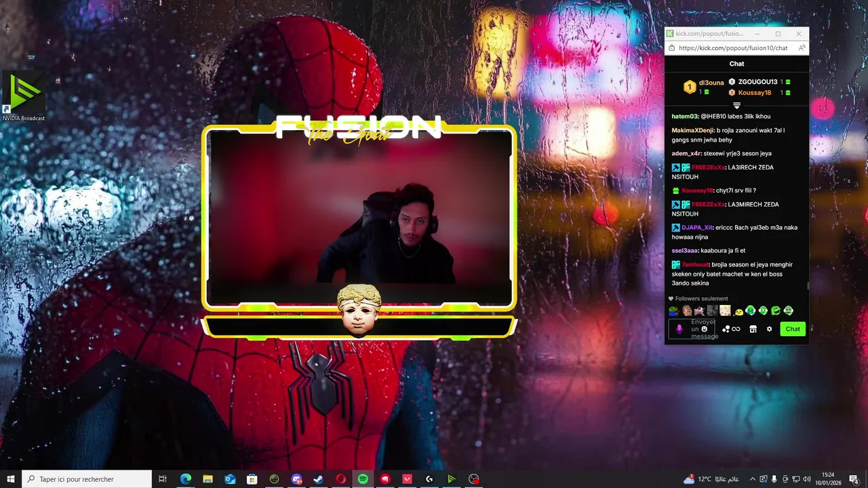Image resolution: width=868 pixels, height=488 pixels.
Task: Click username adem_x4r in chat
Action: [686, 153]
